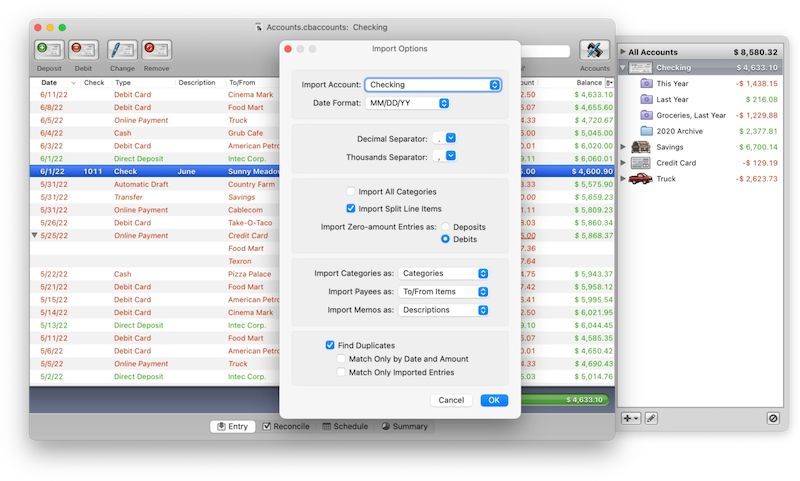Expand the Truck account triangle
The height and width of the screenshot is (481, 800).
click(623, 179)
